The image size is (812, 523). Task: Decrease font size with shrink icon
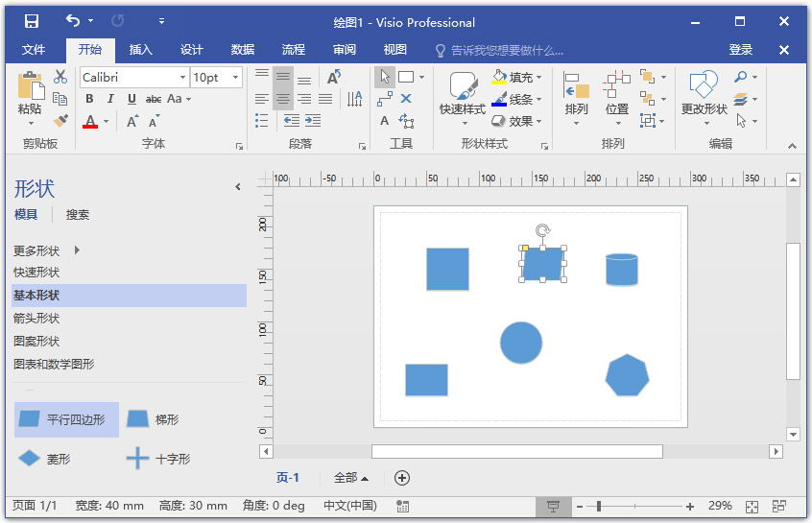click(x=154, y=121)
